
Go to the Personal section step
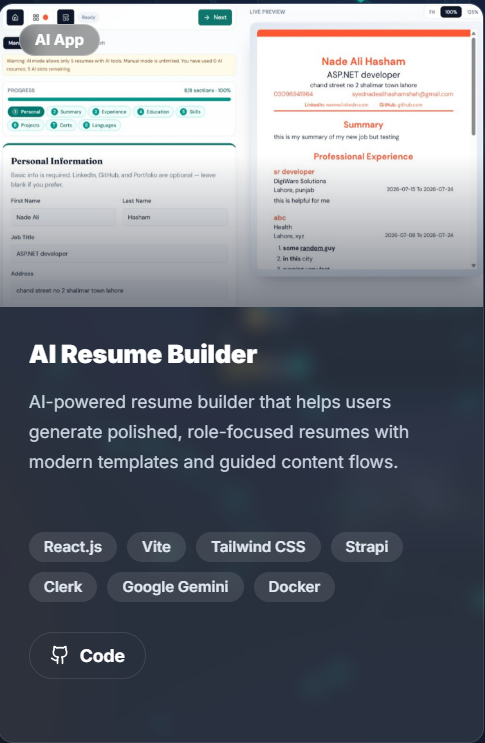26,112
